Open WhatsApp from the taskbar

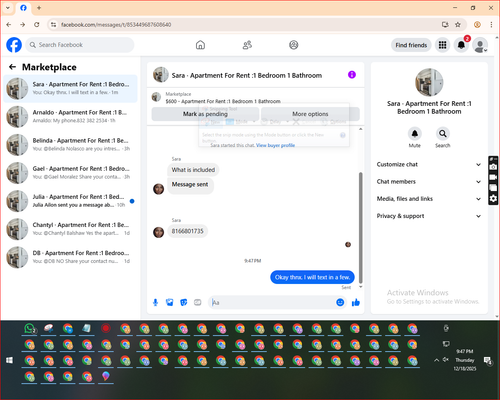[30, 329]
